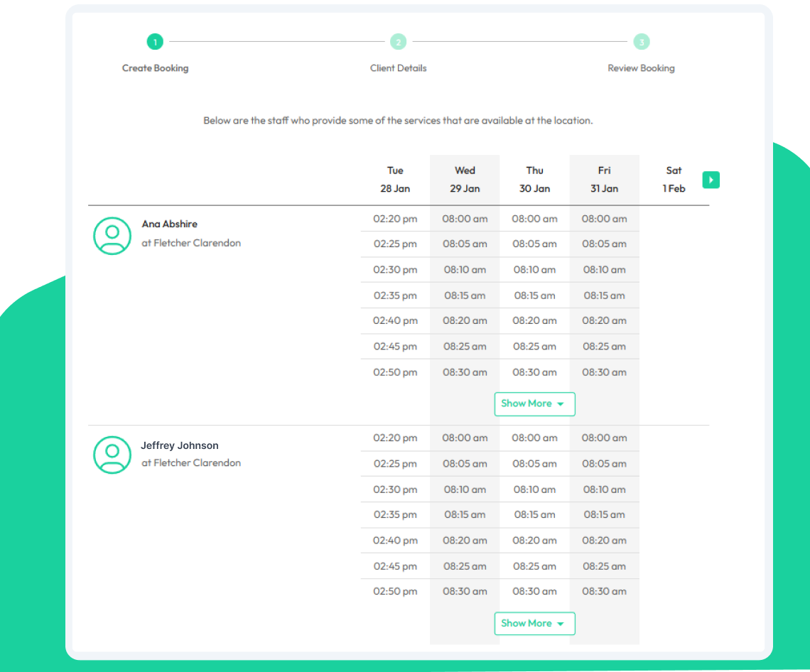Open Ana Abshire staff name
The width and height of the screenshot is (810, 672).
coord(169,224)
